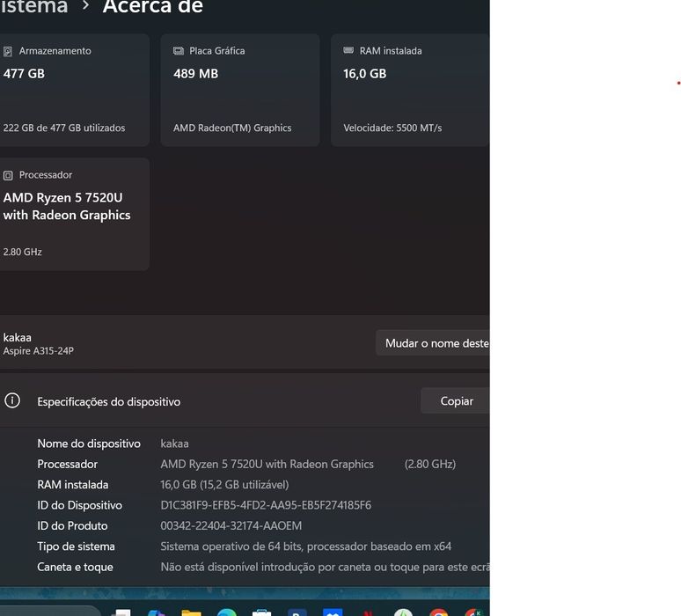
Task: Click the '477 GB' storage value
Action: pyautogui.click(x=24, y=74)
